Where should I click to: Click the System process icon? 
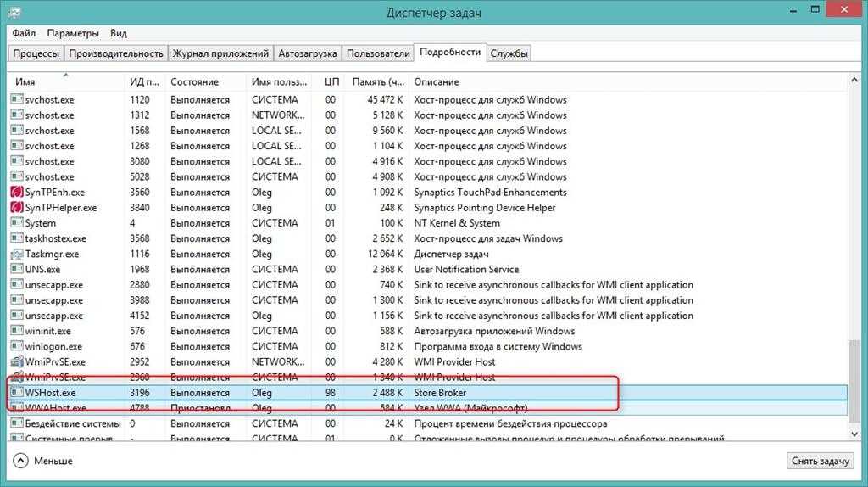17,223
